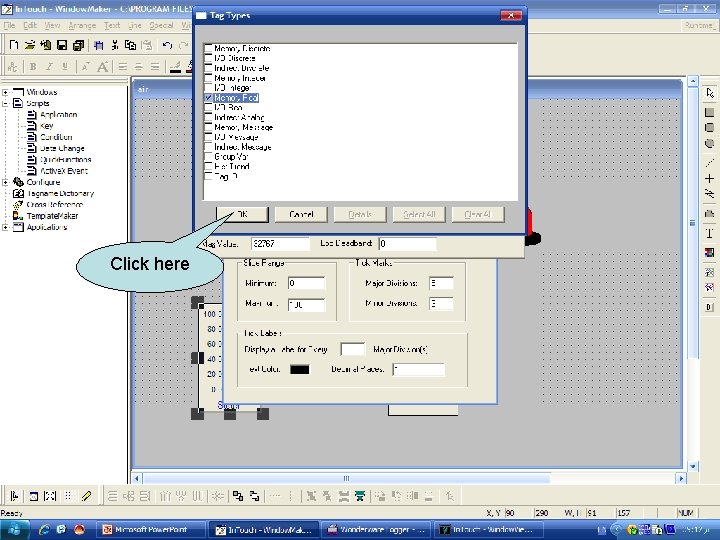Select the Text T tool in right toolbox
The image size is (720, 540).
click(x=709, y=233)
